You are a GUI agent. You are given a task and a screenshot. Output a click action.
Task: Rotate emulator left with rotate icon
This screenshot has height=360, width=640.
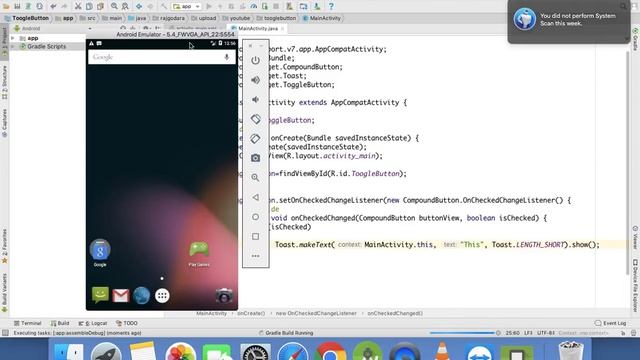coord(256,119)
